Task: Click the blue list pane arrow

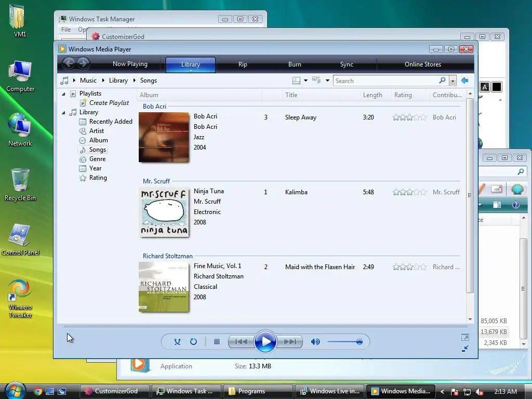Action: pyautogui.click(x=465, y=81)
